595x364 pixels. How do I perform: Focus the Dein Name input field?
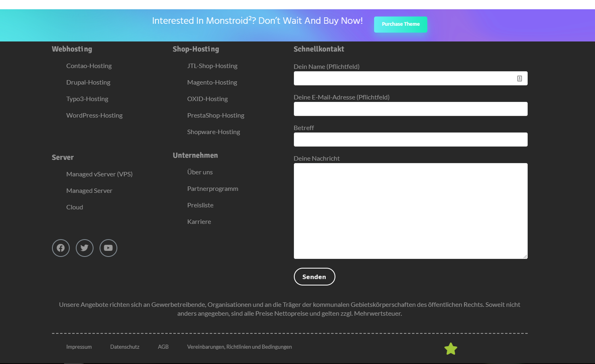[403, 79]
